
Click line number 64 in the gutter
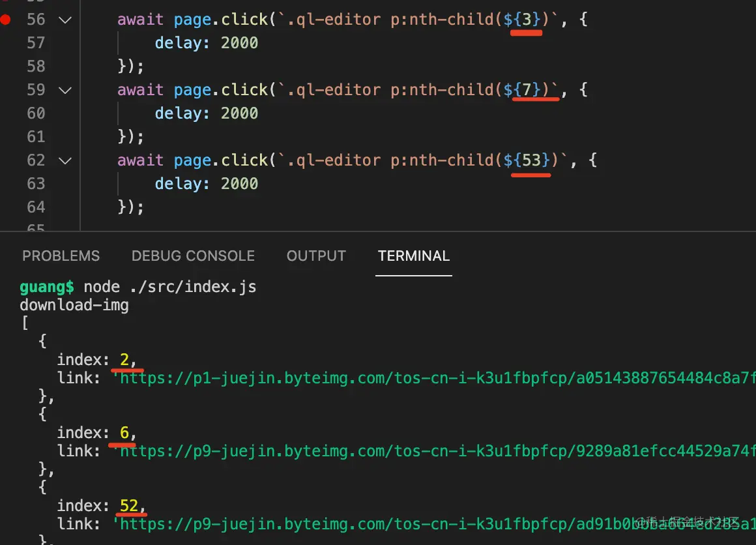pyautogui.click(x=36, y=207)
